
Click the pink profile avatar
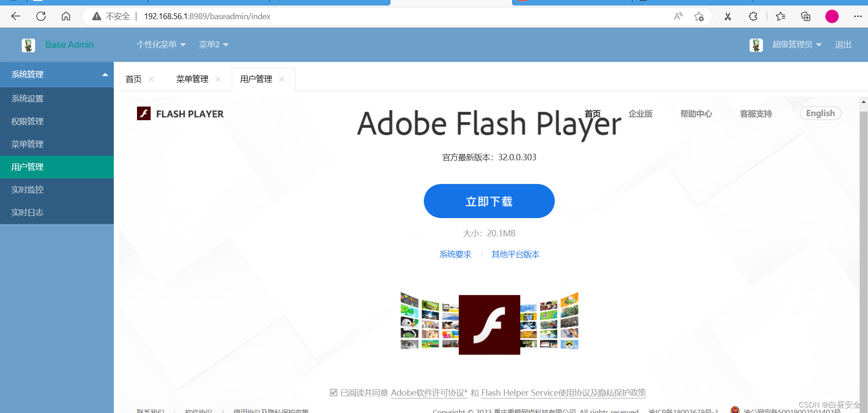pos(832,16)
